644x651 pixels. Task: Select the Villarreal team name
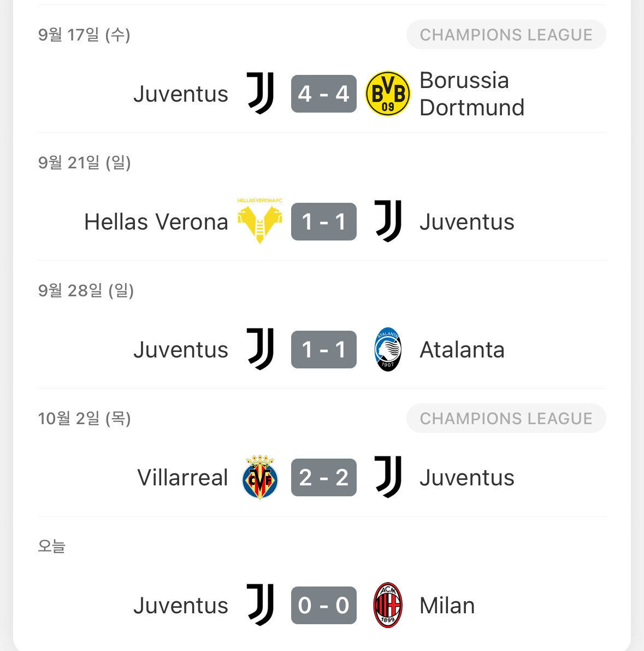[x=182, y=478]
